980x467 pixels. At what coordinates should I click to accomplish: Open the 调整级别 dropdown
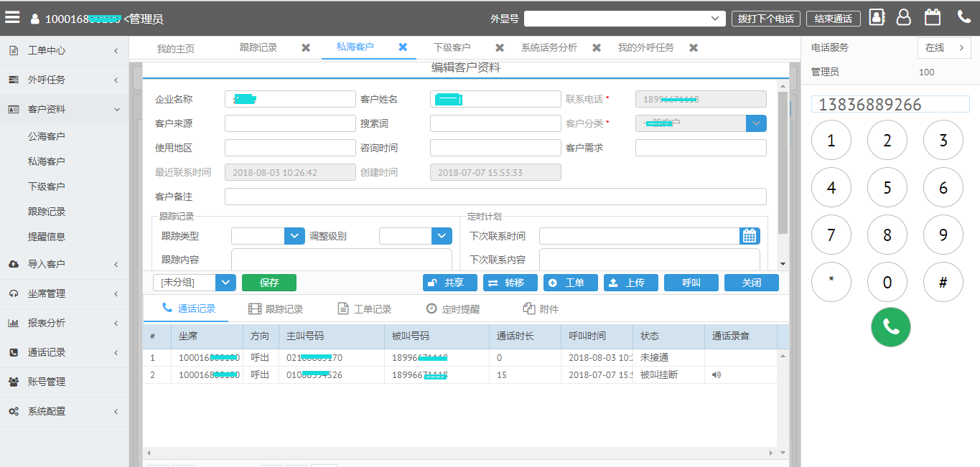(441, 236)
